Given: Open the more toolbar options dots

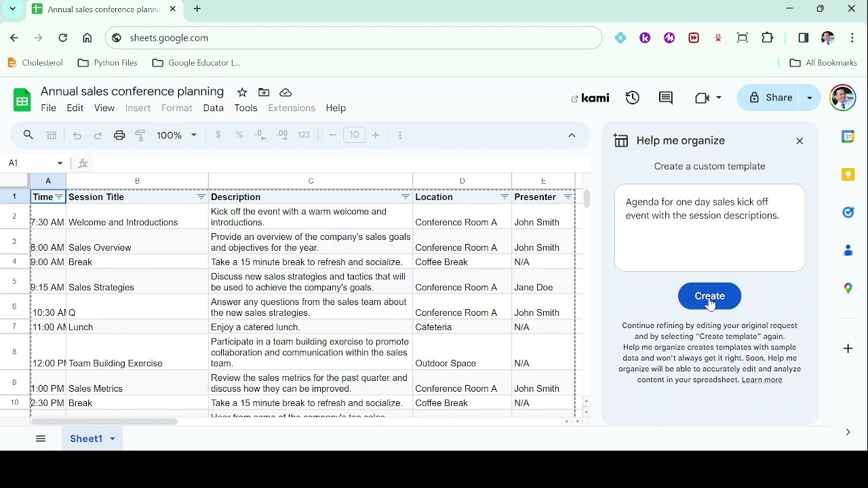Looking at the screenshot, I should coord(400,136).
